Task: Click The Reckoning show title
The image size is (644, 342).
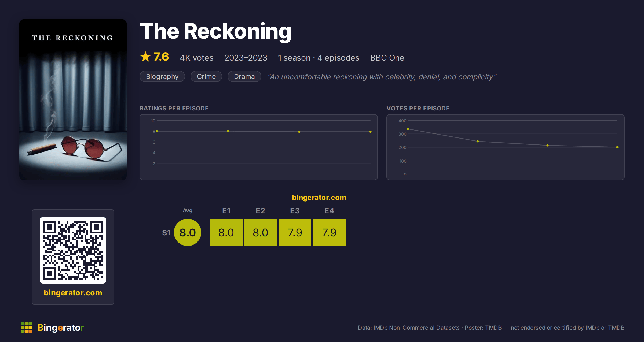Action: tap(216, 31)
